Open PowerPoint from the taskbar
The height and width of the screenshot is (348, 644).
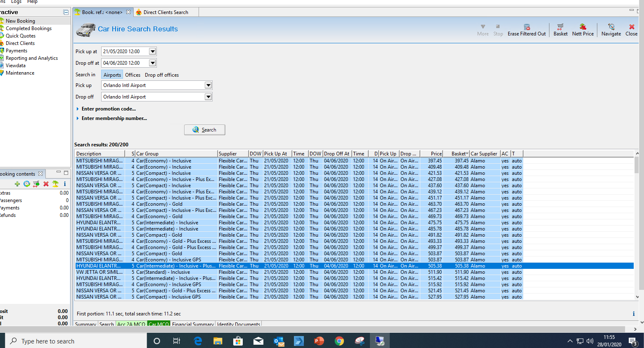pos(319,341)
